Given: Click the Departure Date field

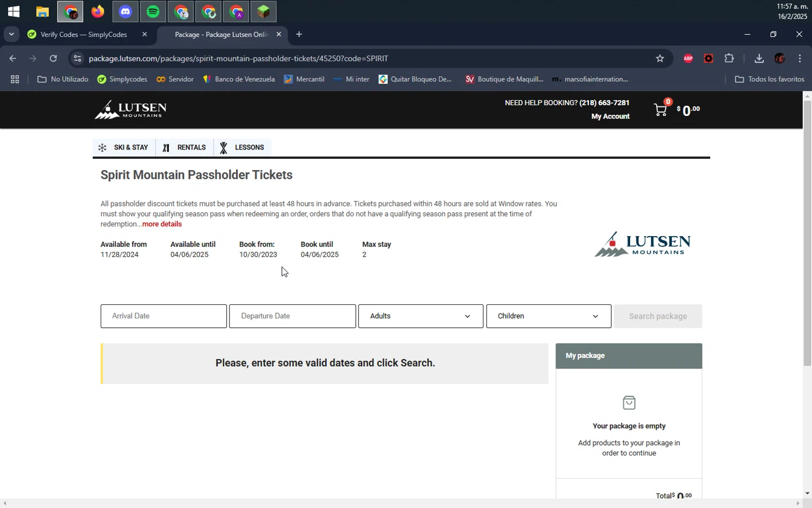Looking at the screenshot, I should (x=292, y=316).
